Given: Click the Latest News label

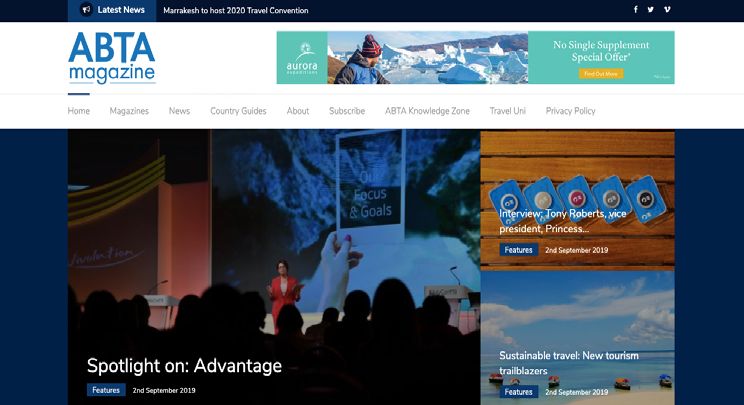Looking at the screenshot, I should tap(121, 9).
